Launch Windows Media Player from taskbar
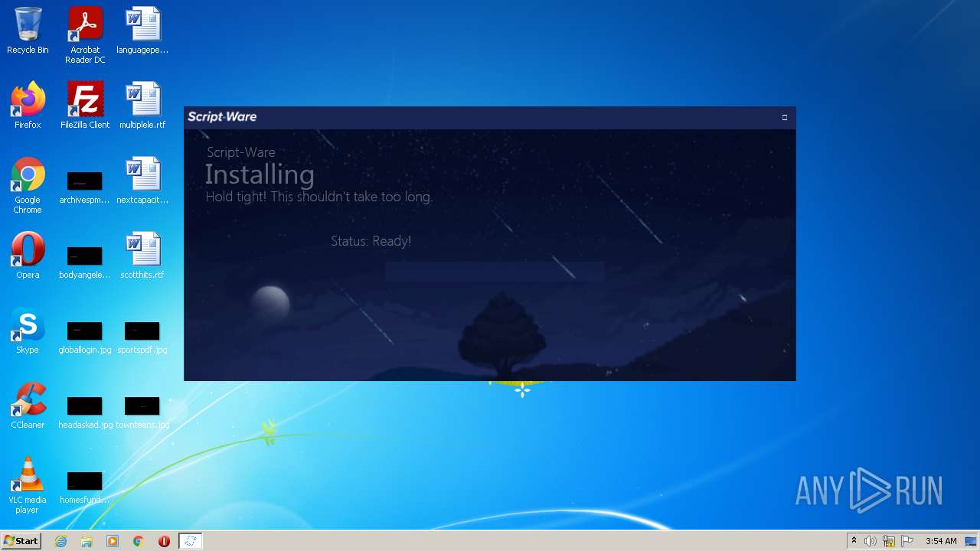Viewport: 980px width, 551px height. pyautogui.click(x=113, y=541)
